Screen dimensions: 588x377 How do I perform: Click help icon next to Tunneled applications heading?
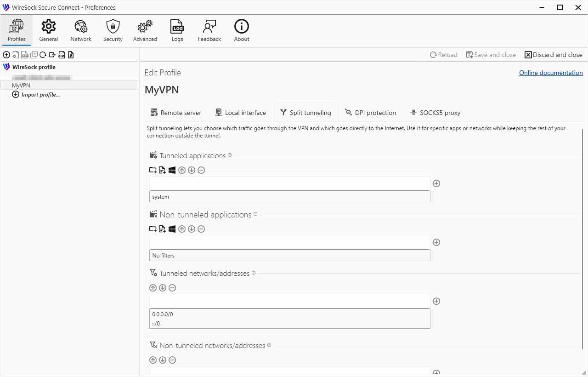(x=230, y=155)
